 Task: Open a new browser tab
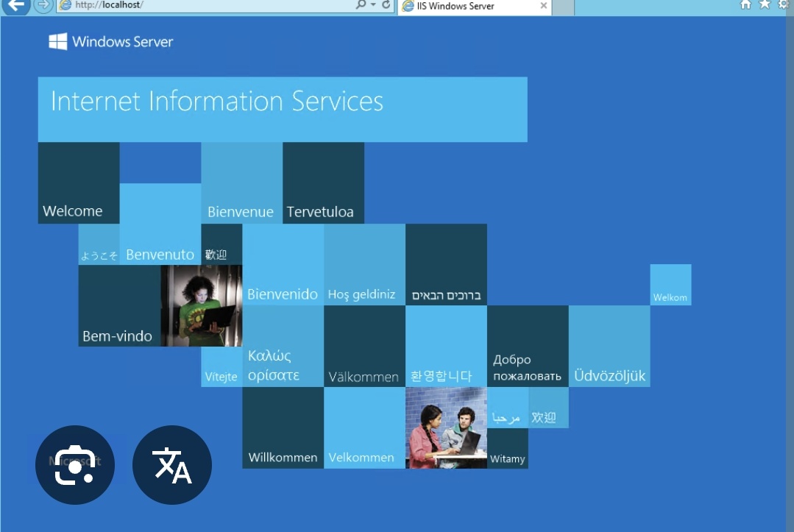tap(562, 7)
